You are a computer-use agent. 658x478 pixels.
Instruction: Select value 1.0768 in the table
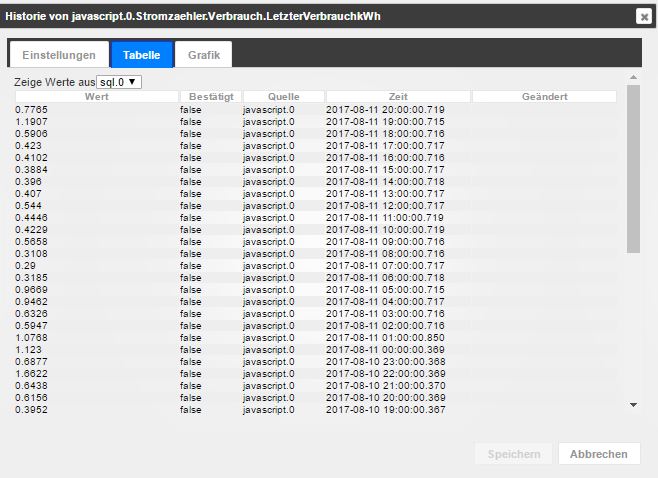tap(31, 337)
